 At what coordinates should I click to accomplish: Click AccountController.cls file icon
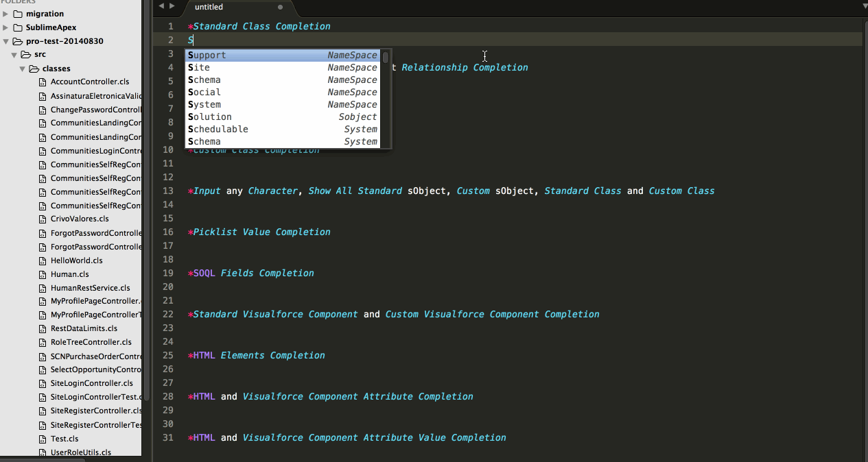tap(43, 82)
